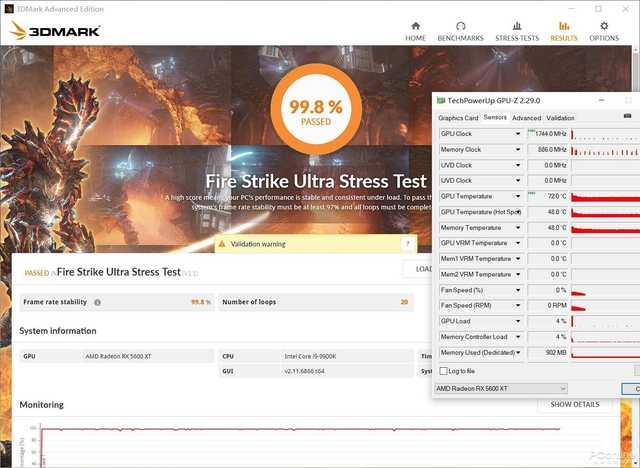Open the AMD Radeon RX 5600 XT device selector
The width and height of the screenshot is (640, 468).
(501, 388)
